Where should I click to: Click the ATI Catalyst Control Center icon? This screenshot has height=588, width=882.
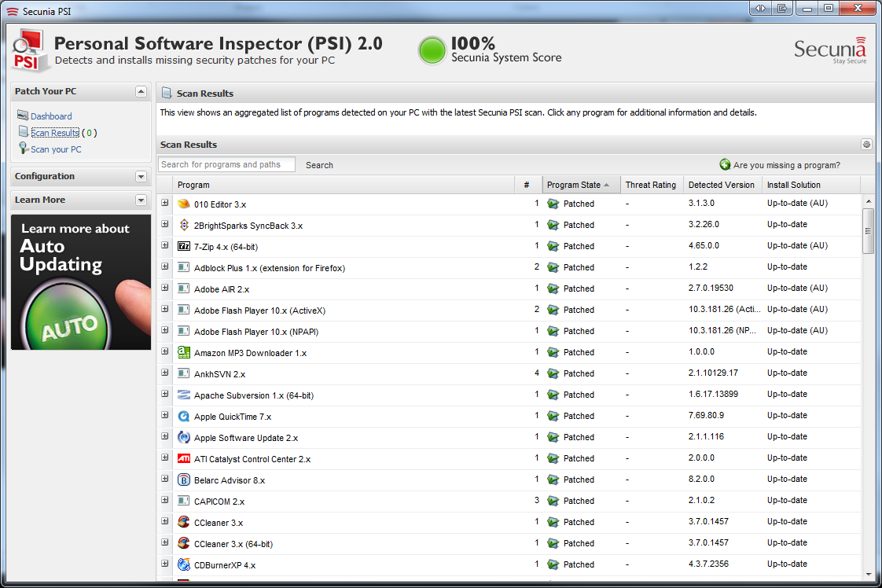click(183, 458)
